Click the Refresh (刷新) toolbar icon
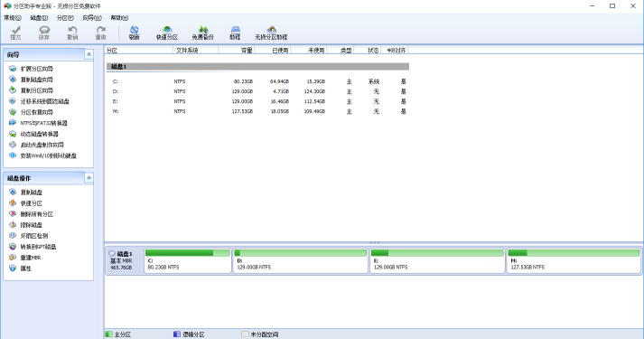The width and height of the screenshot is (644, 339). tap(135, 33)
